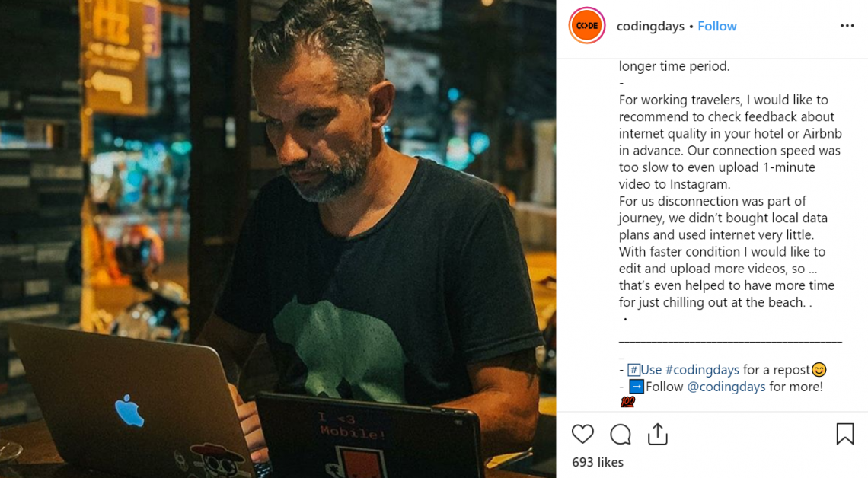Screen dimensions: 868x478
Task: View the 693 likes list
Action: pyautogui.click(x=598, y=462)
